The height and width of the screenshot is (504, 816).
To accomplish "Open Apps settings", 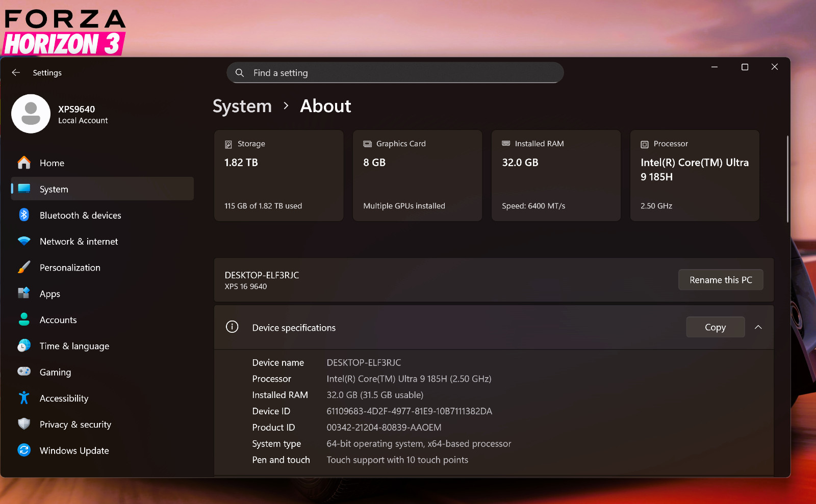I will (x=102, y=294).
